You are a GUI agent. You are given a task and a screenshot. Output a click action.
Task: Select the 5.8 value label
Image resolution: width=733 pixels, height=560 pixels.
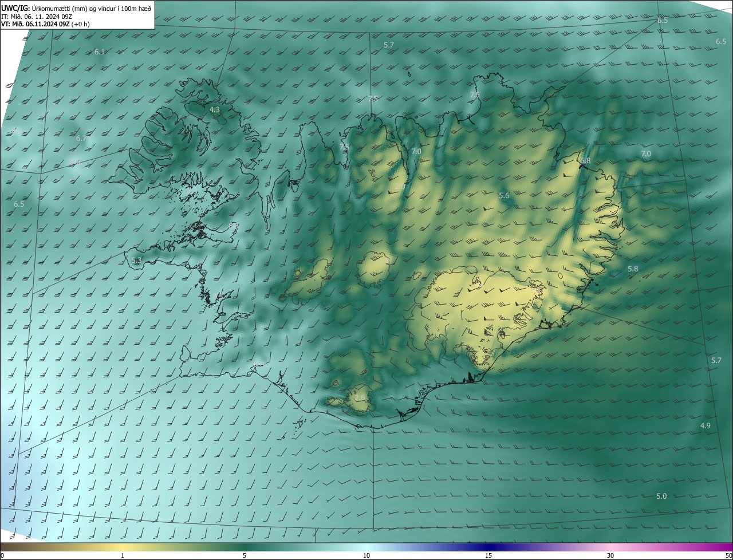click(633, 269)
